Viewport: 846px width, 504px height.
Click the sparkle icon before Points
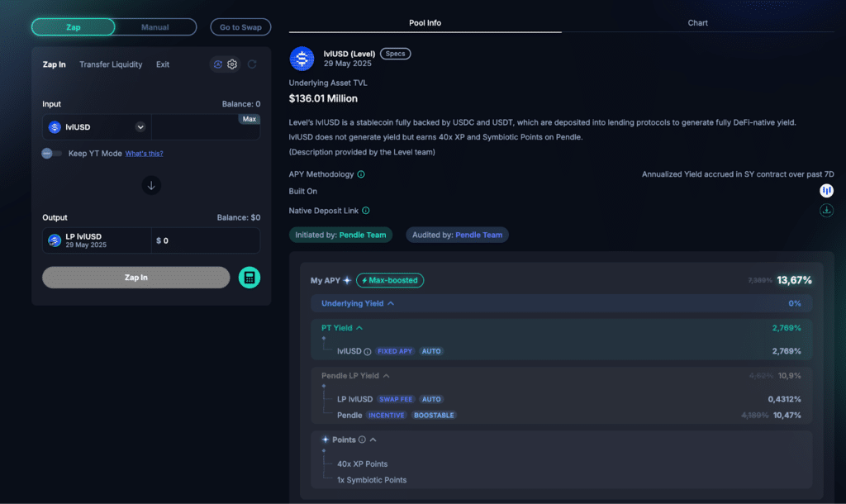tap(326, 440)
